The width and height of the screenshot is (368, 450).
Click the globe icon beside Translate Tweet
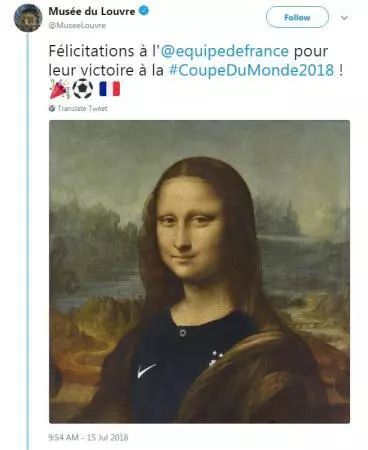click(52, 108)
